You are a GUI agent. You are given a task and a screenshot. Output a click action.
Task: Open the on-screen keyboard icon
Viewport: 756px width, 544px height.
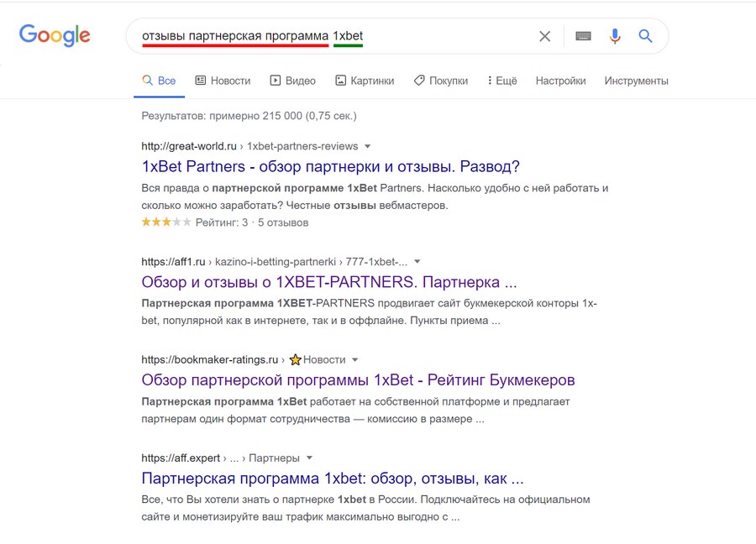click(583, 36)
